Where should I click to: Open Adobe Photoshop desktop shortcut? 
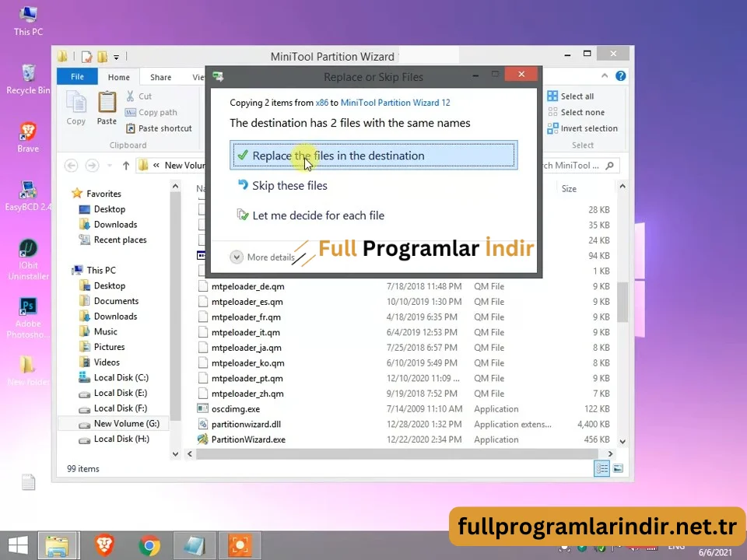click(28, 317)
